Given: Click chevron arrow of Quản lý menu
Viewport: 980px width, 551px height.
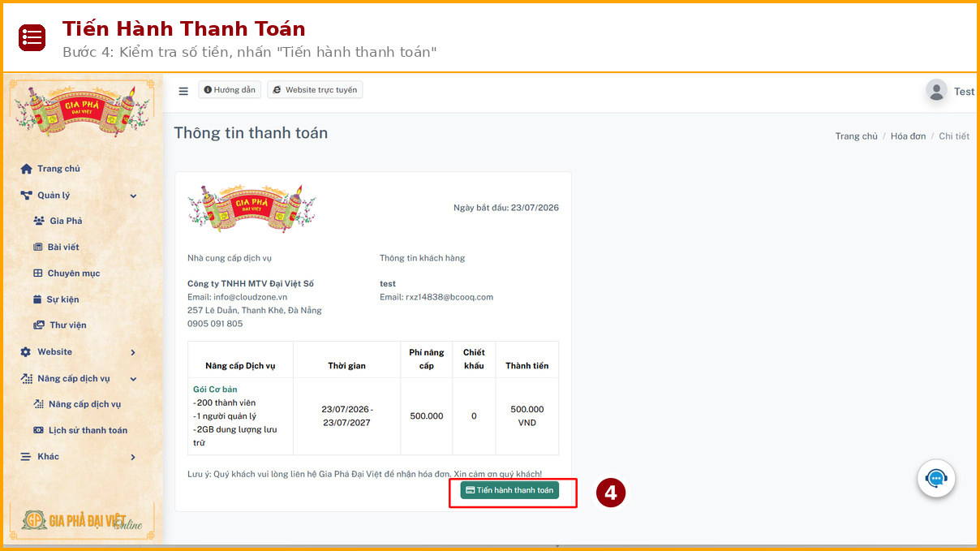Looking at the screenshot, I should pyautogui.click(x=133, y=196).
